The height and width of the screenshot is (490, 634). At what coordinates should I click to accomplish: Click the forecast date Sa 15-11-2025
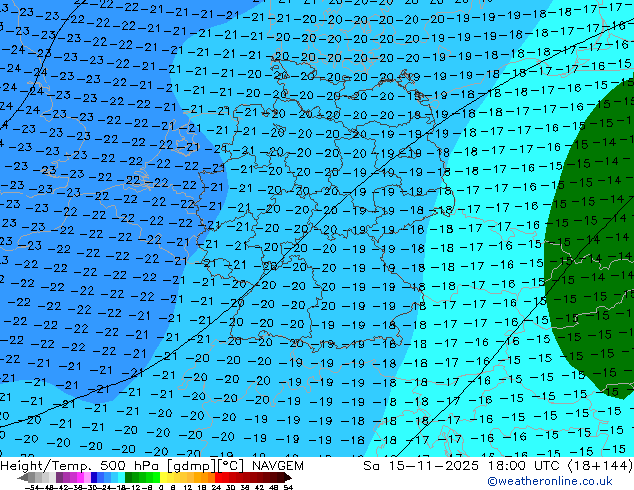[x=421, y=466]
